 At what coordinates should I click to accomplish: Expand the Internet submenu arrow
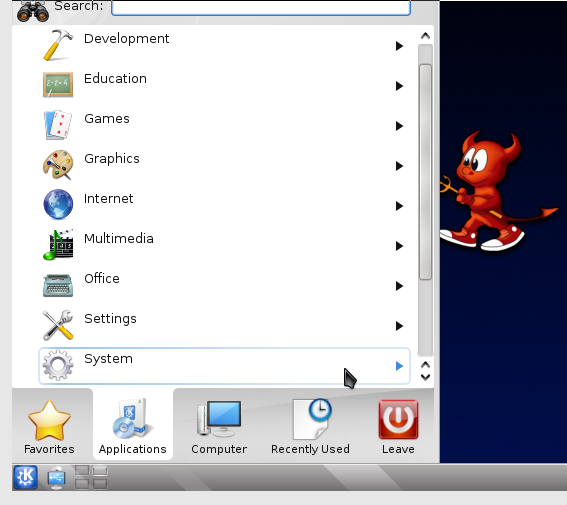point(399,206)
